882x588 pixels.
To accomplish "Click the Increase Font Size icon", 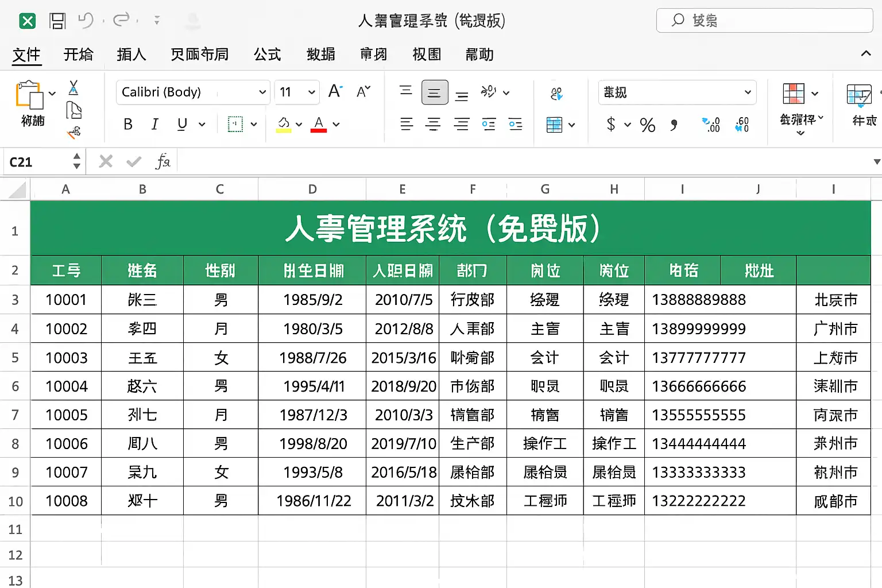I will (335, 91).
